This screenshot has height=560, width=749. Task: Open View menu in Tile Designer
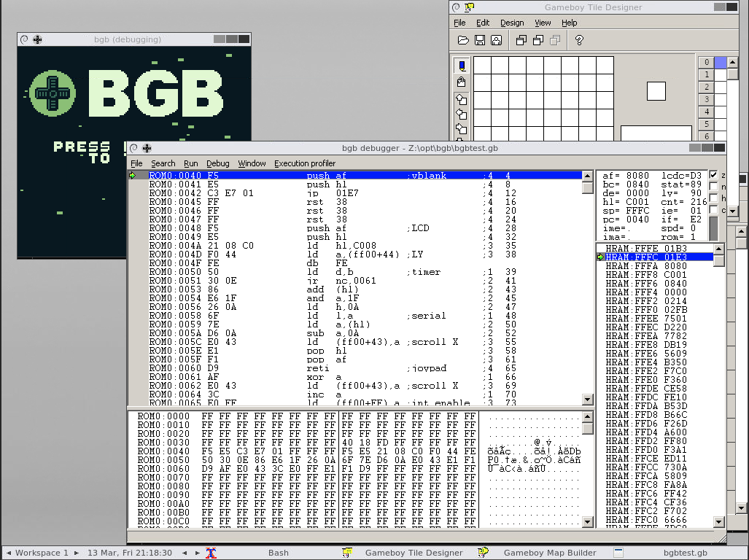(543, 23)
